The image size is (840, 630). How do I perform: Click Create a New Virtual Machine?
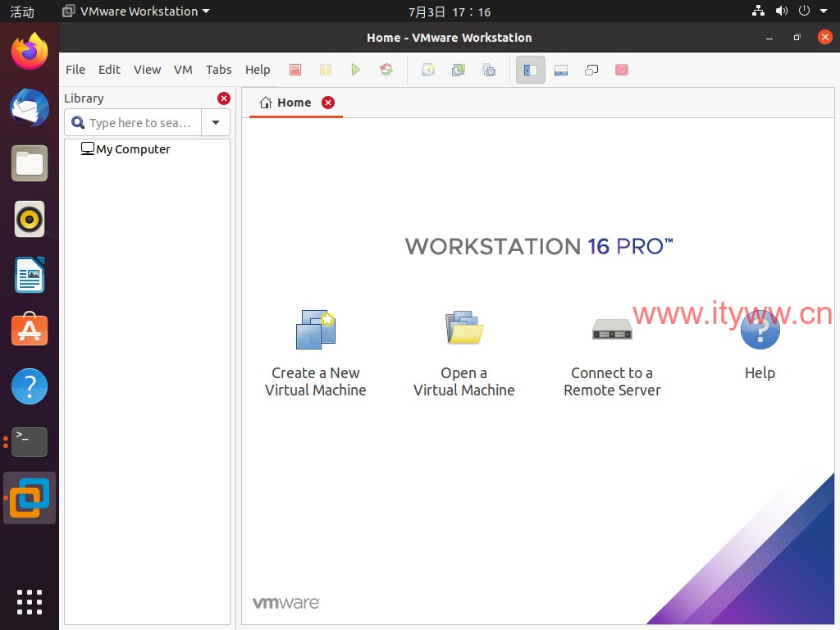pos(316,354)
